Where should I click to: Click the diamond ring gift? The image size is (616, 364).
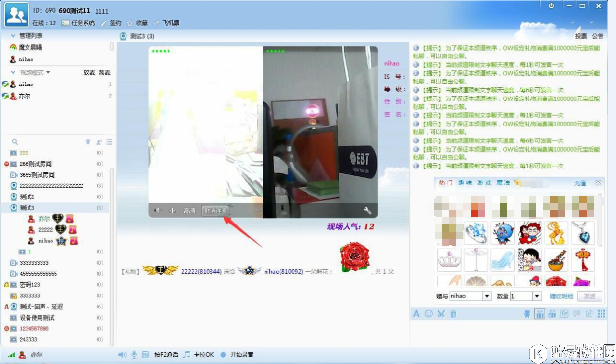pyautogui.click(x=476, y=233)
